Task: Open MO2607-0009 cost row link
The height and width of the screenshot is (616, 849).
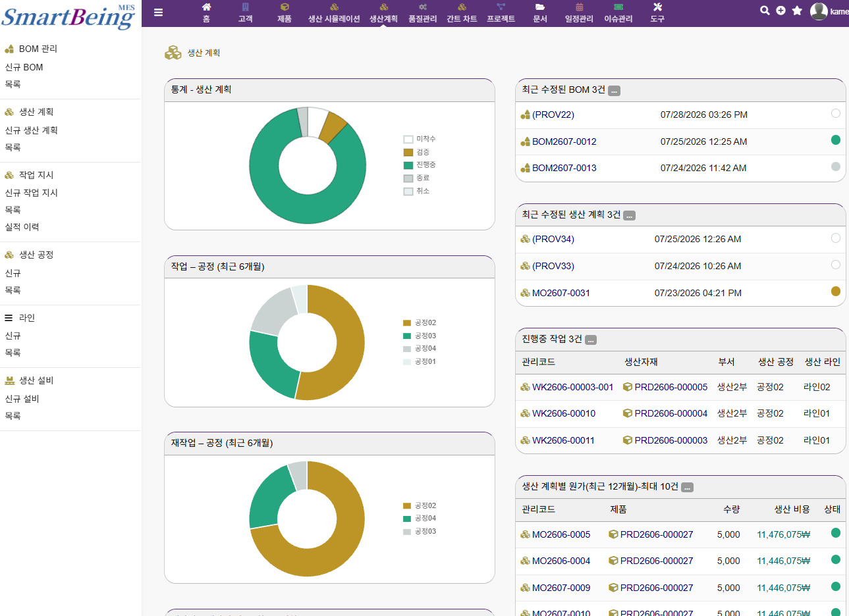Action: (x=561, y=588)
